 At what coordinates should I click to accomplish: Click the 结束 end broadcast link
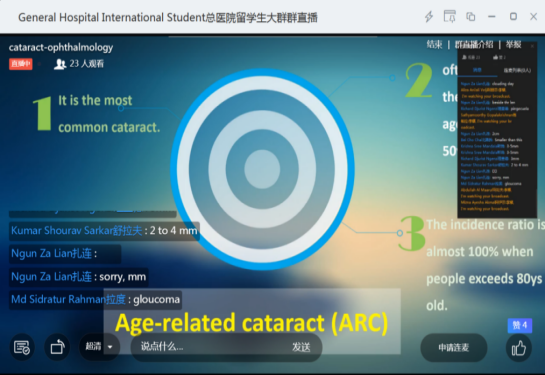coord(434,44)
